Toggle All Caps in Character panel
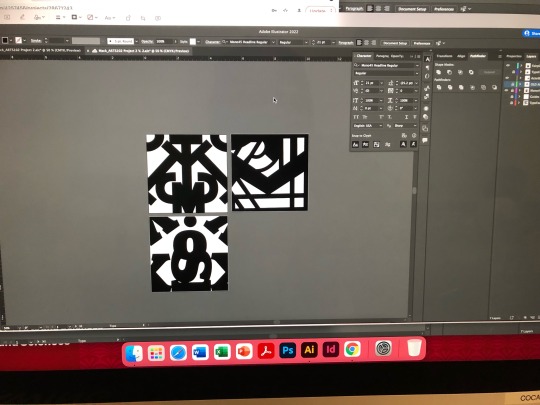 (356, 117)
